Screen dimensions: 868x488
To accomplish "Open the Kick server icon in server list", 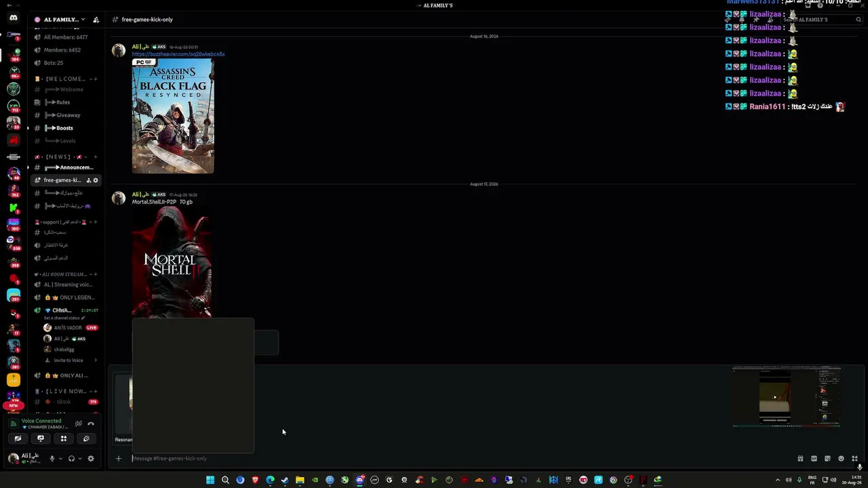I will click(x=14, y=207).
